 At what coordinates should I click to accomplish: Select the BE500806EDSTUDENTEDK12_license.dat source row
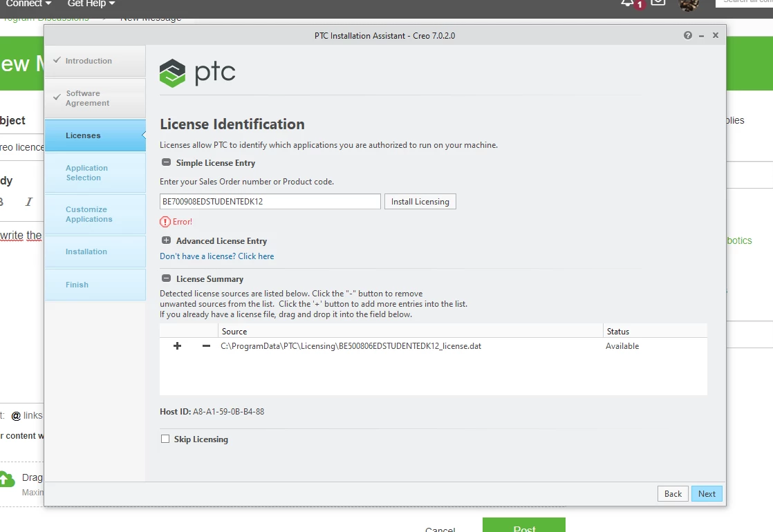[x=434, y=345]
